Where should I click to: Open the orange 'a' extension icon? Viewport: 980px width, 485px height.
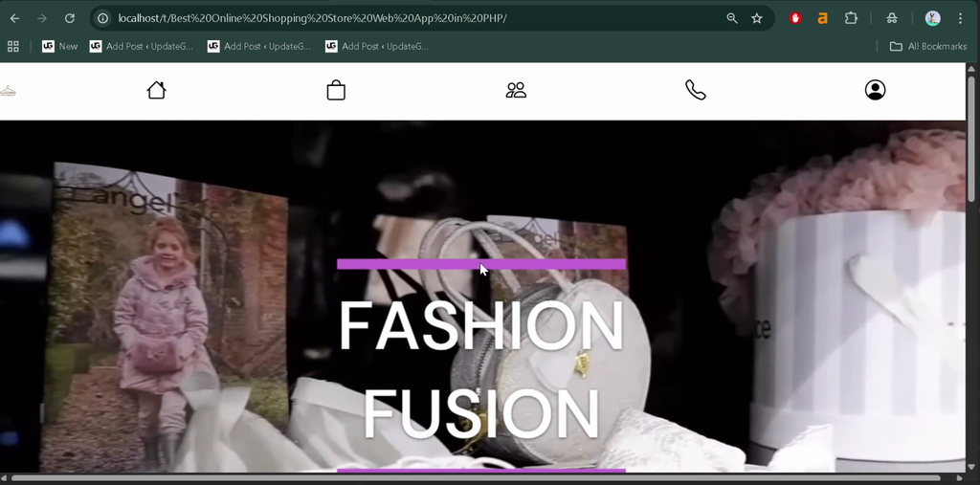pyautogui.click(x=822, y=18)
